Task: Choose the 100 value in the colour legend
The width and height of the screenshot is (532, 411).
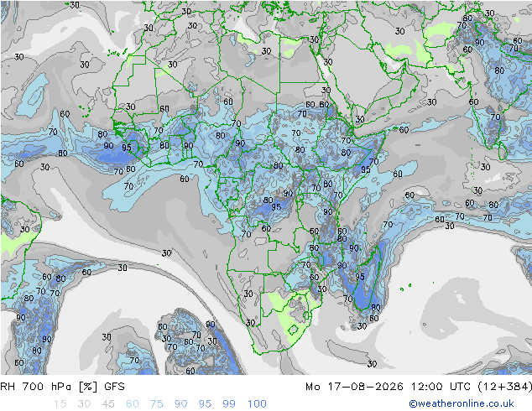Action: tap(257, 404)
